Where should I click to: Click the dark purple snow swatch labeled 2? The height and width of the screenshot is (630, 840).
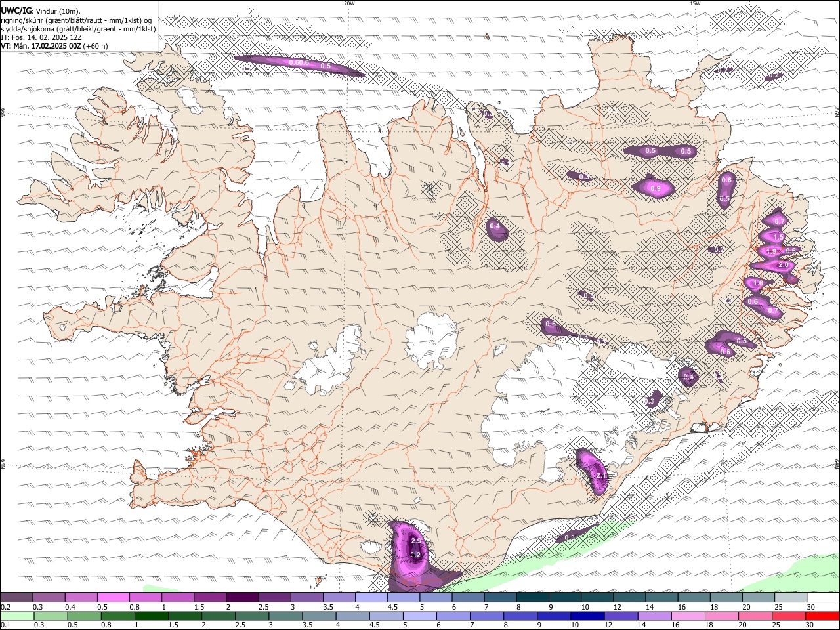point(242,598)
